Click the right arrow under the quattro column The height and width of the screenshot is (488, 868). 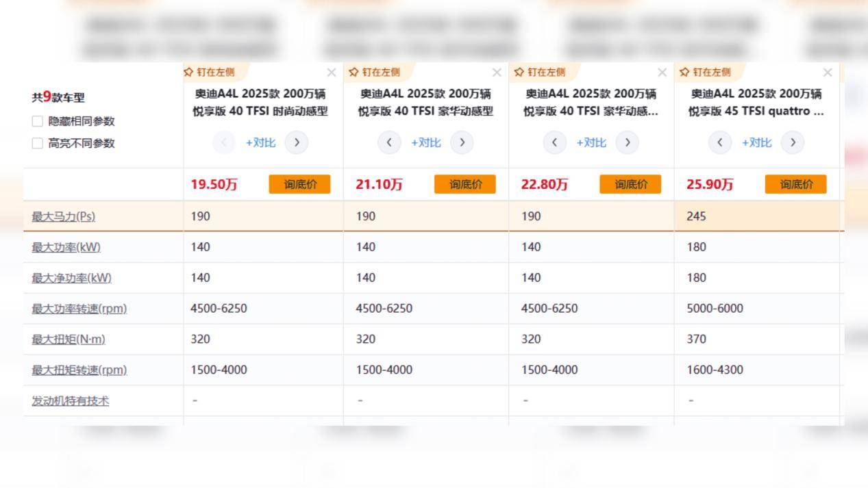[x=793, y=143]
